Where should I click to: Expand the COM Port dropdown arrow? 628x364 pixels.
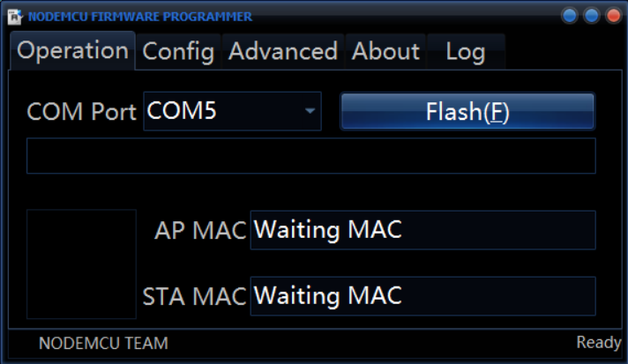point(310,111)
